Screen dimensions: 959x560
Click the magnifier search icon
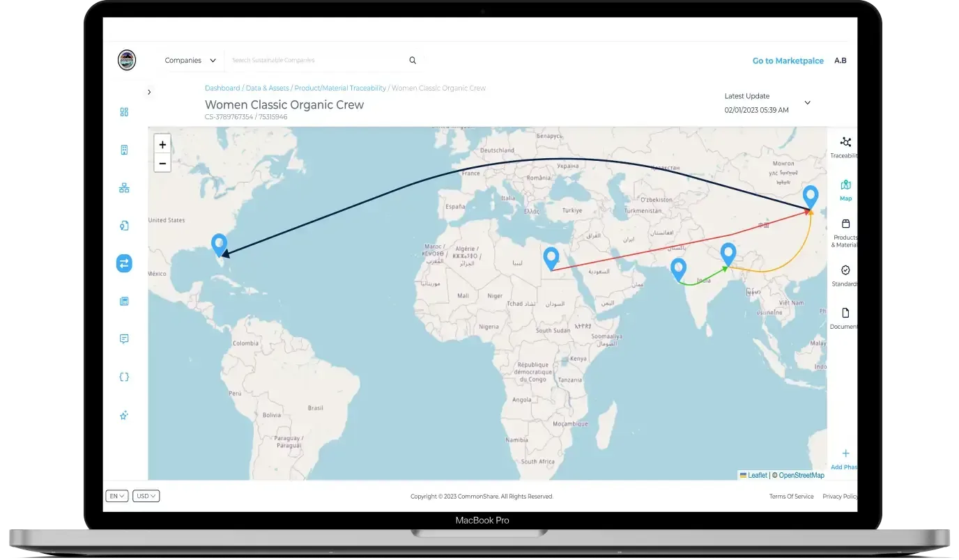[413, 61]
